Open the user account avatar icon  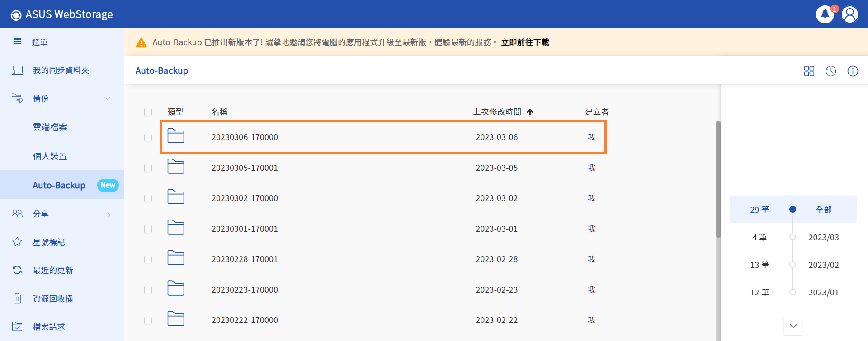[850, 14]
